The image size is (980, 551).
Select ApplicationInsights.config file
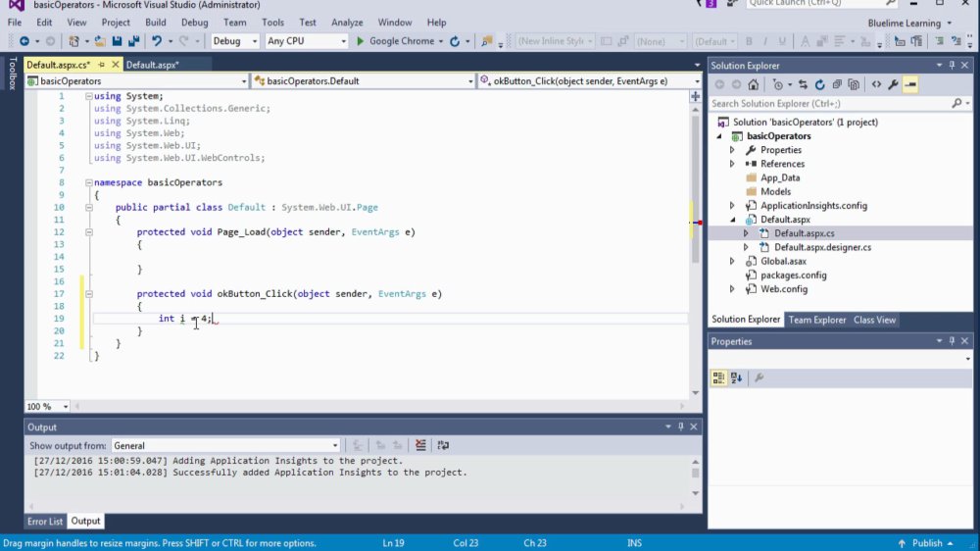point(813,206)
